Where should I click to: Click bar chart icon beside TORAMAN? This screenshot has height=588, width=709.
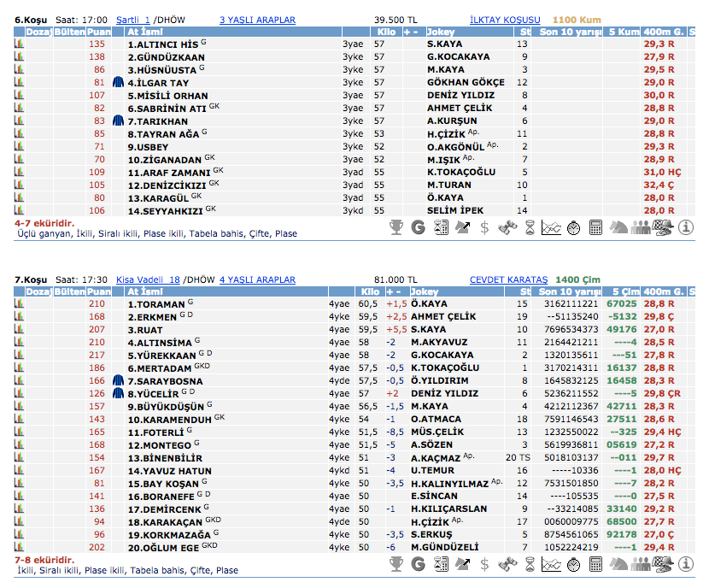click(x=19, y=303)
